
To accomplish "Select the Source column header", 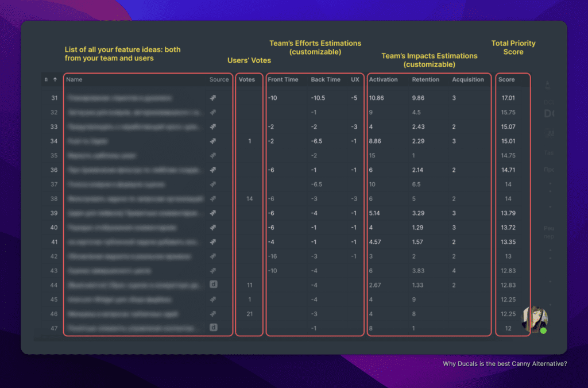I will [x=219, y=80].
